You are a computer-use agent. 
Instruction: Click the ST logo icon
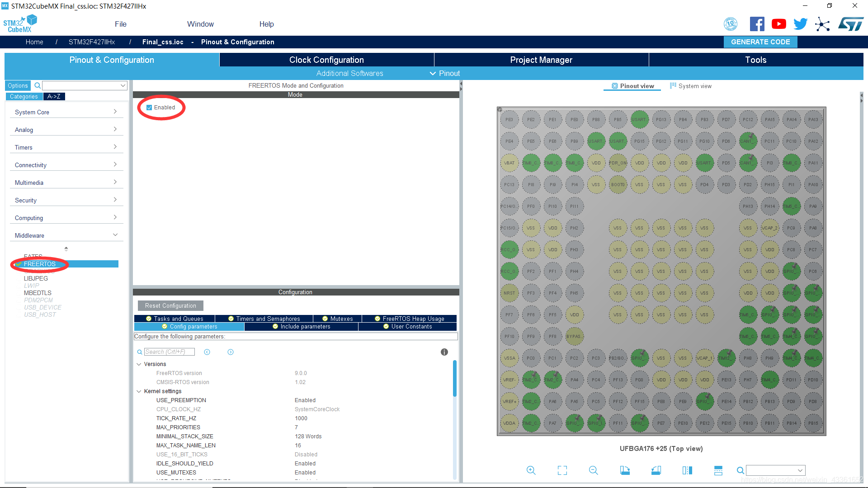click(x=850, y=24)
